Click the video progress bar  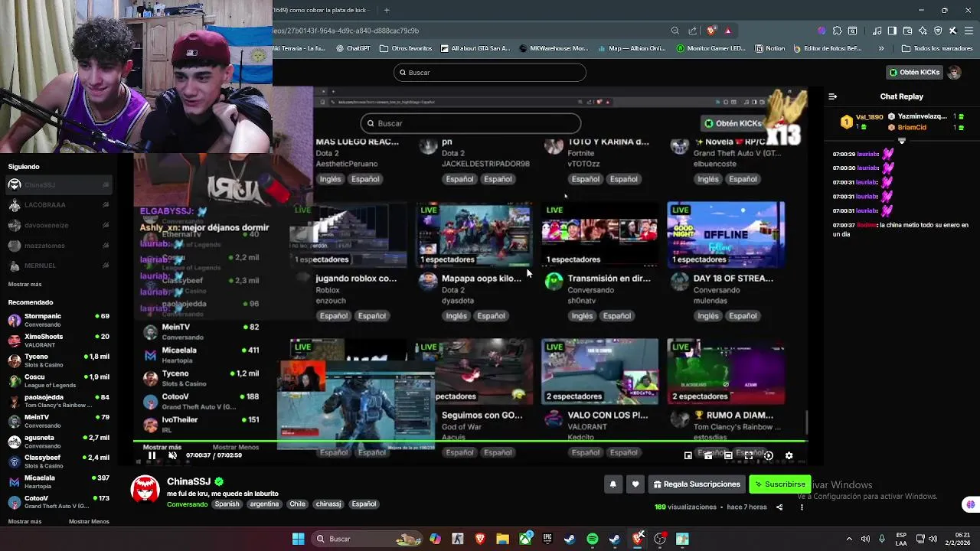pos(470,442)
